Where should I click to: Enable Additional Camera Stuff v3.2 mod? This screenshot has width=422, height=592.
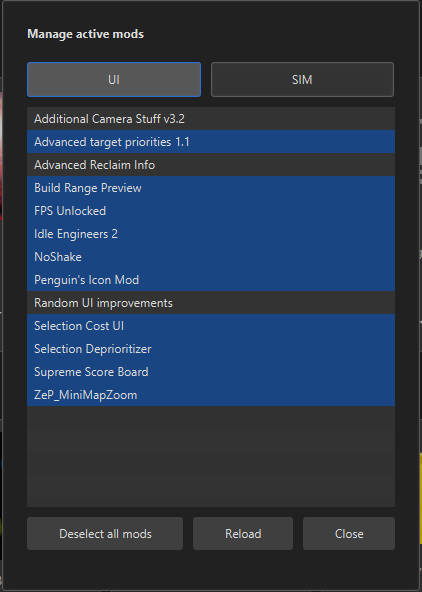tap(211, 119)
